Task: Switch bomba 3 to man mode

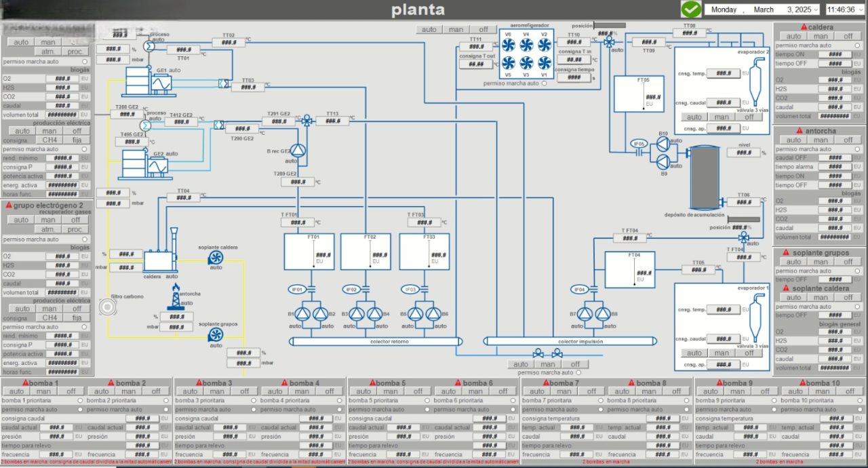Action: point(217,391)
